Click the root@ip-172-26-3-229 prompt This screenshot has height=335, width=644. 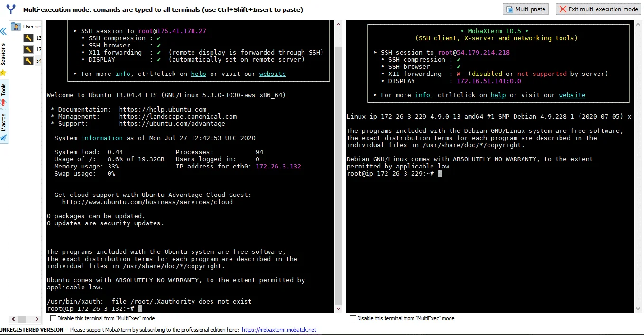(x=390, y=174)
